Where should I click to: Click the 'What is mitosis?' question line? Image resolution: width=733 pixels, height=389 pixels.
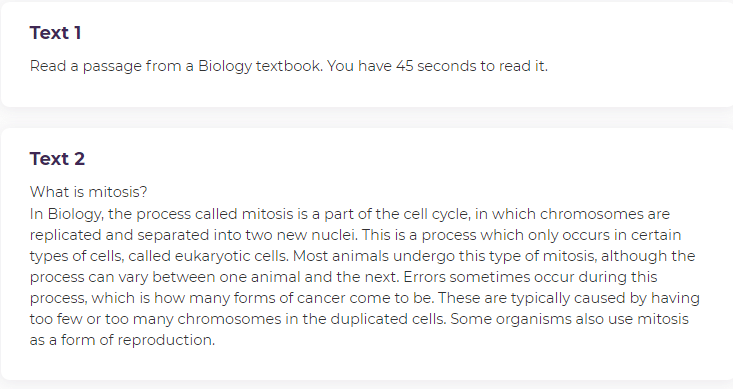pos(88,192)
